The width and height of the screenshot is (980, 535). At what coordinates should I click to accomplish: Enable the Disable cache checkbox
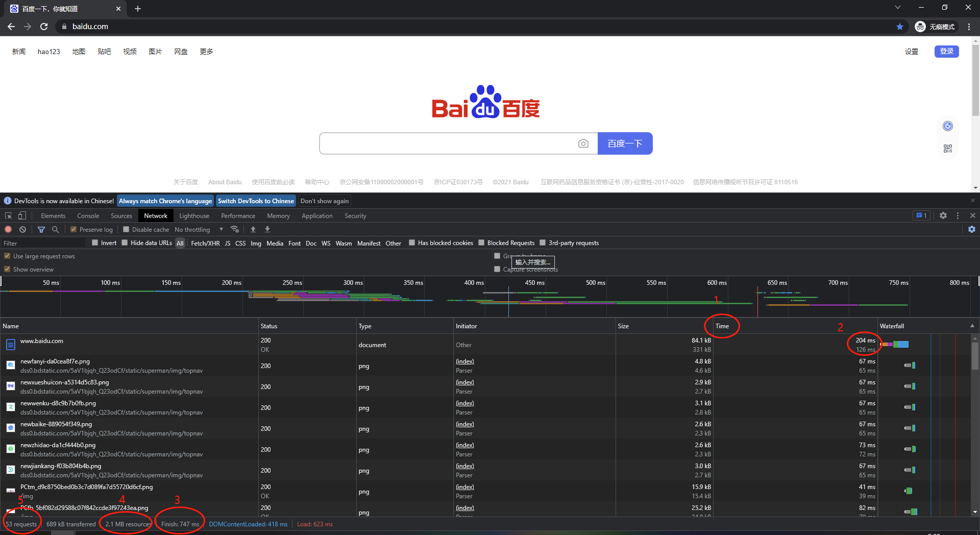(126, 229)
